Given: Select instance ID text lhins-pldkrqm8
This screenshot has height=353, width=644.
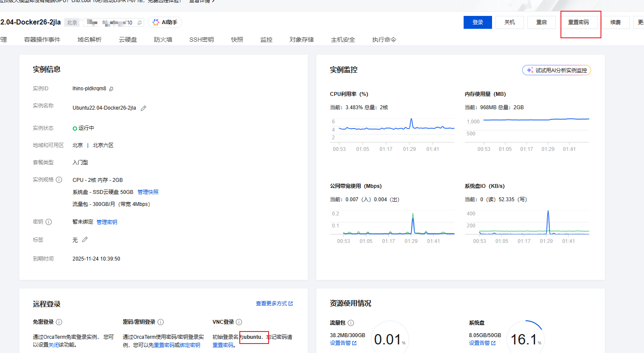Looking at the screenshot, I should pyautogui.click(x=89, y=89).
